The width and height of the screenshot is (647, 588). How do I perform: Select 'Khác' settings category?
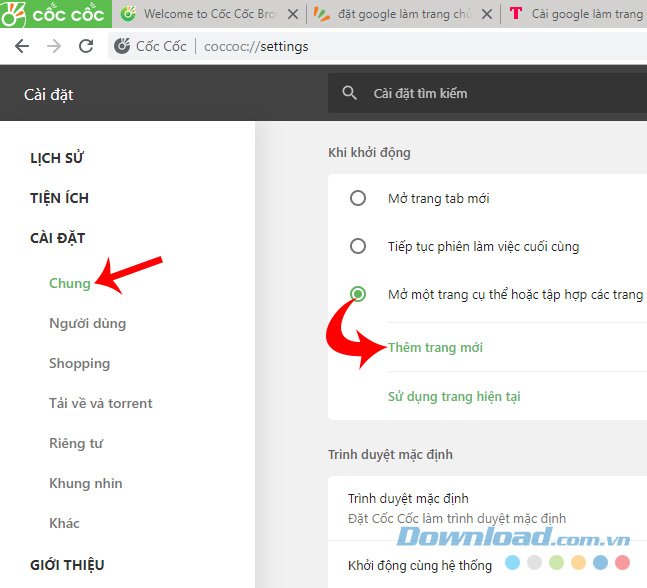[x=64, y=523]
